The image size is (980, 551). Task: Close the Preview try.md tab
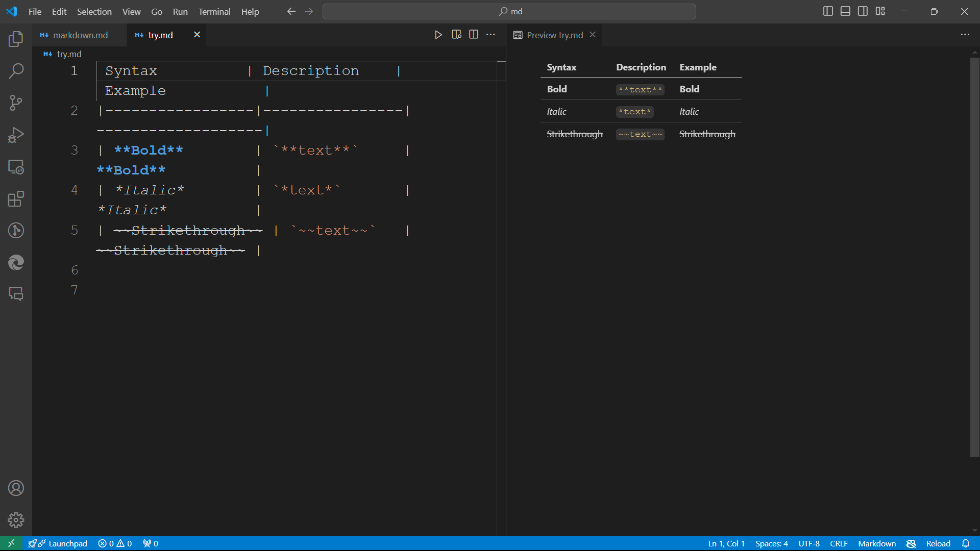coord(593,35)
